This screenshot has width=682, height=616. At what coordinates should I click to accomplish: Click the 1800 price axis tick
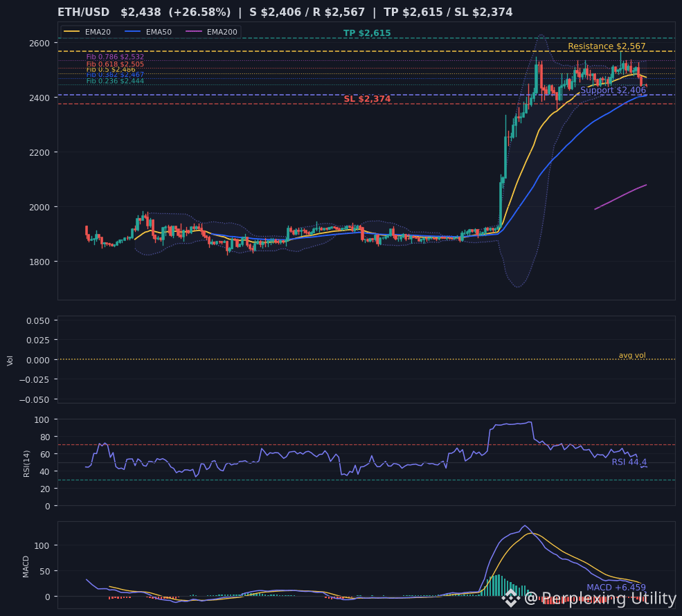click(39, 262)
